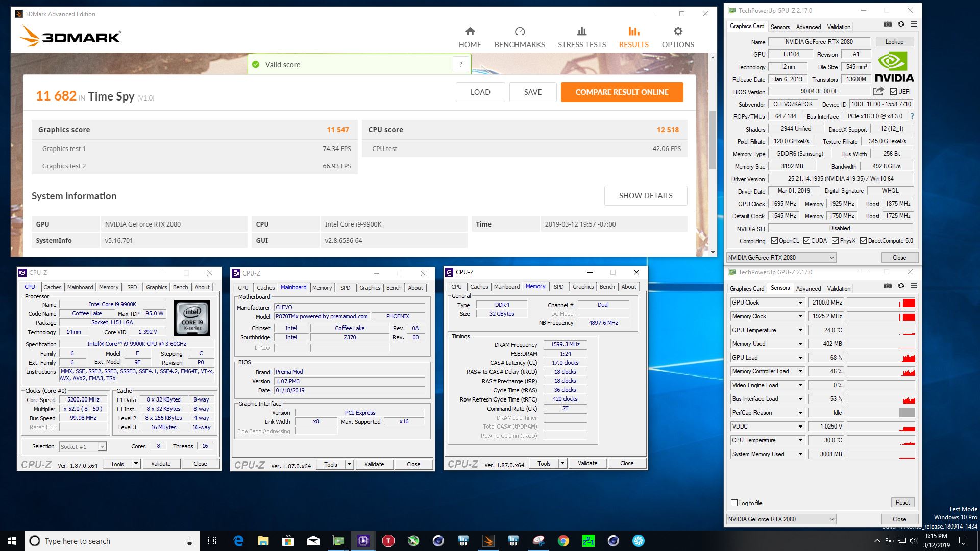Toggle the OpenCL checkbox

point(774,241)
